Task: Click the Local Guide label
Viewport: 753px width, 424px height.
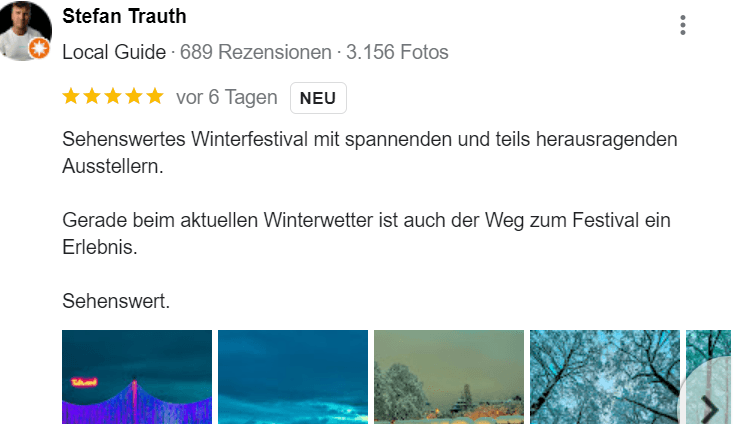Action: click(x=114, y=52)
